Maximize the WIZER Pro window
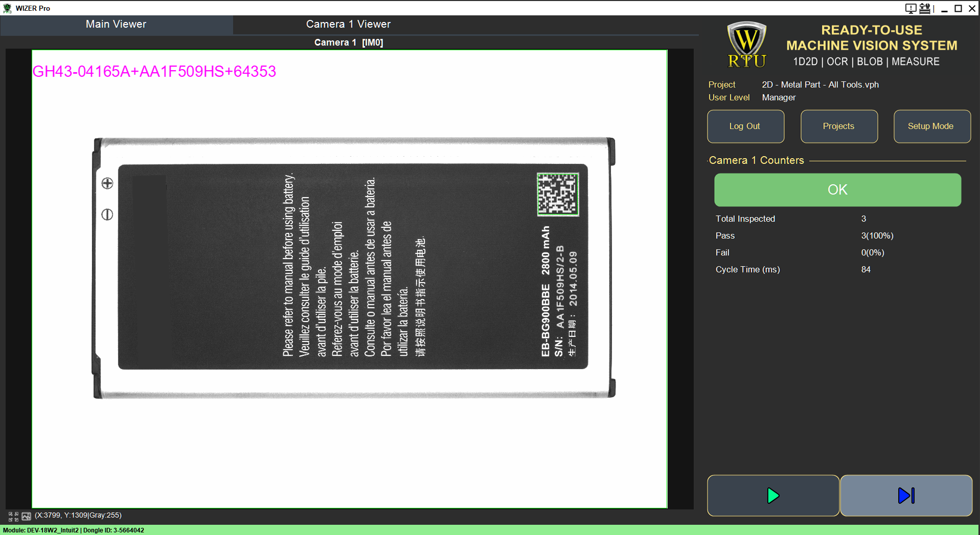The image size is (980, 535). (x=959, y=8)
